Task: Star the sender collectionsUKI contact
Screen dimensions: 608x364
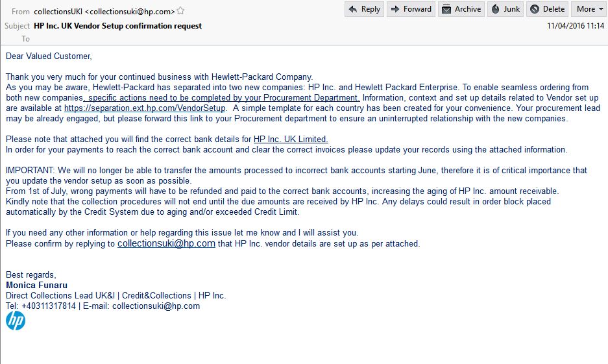Action: pos(180,11)
